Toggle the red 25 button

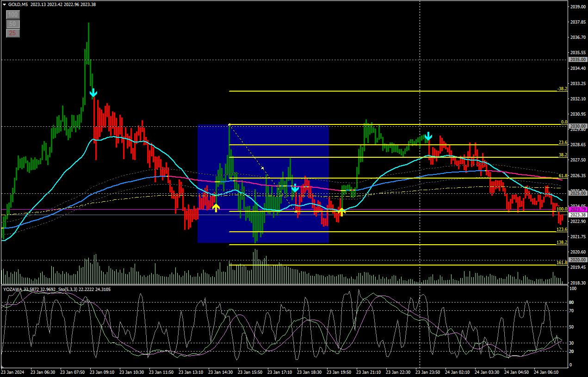pos(12,33)
